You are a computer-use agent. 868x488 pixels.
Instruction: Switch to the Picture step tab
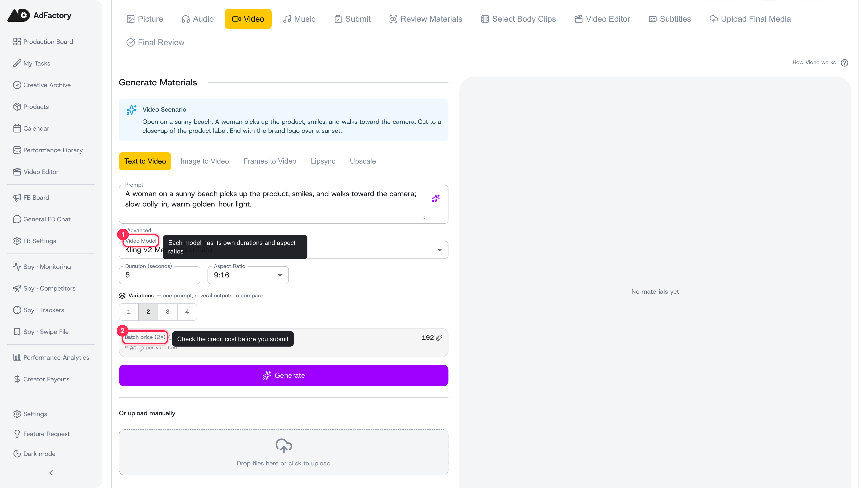pos(145,19)
